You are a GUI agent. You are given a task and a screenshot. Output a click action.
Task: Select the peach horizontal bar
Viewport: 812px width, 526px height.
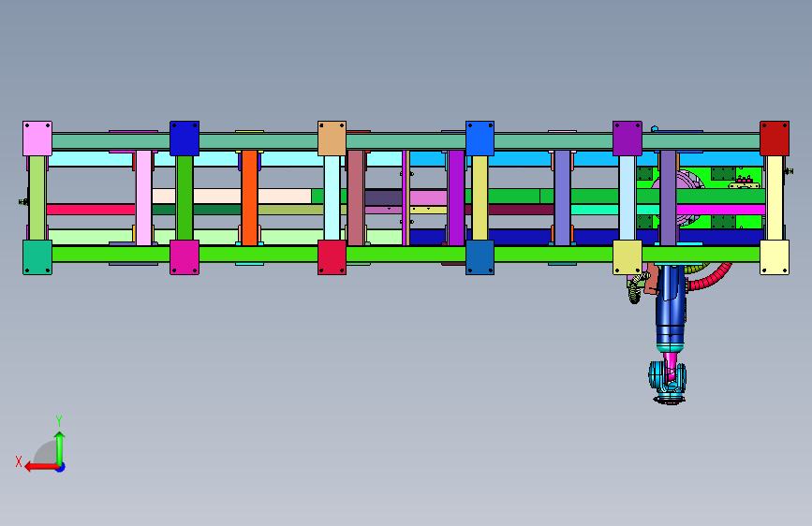(231, 197)
